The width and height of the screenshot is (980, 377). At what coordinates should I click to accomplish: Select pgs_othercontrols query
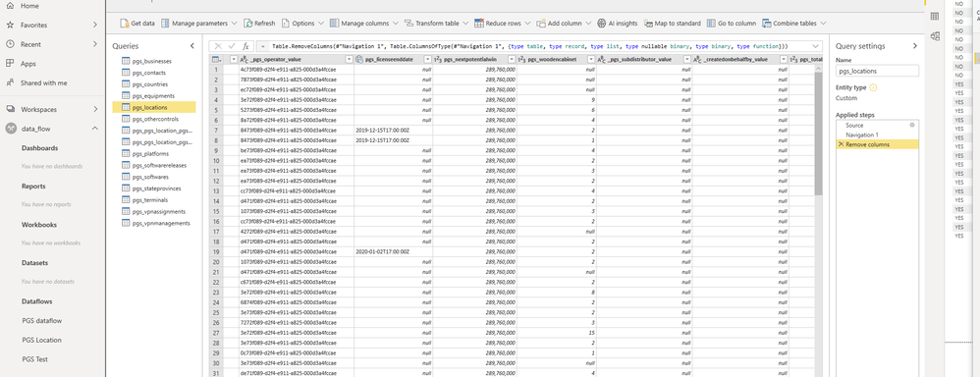[154, 120]
